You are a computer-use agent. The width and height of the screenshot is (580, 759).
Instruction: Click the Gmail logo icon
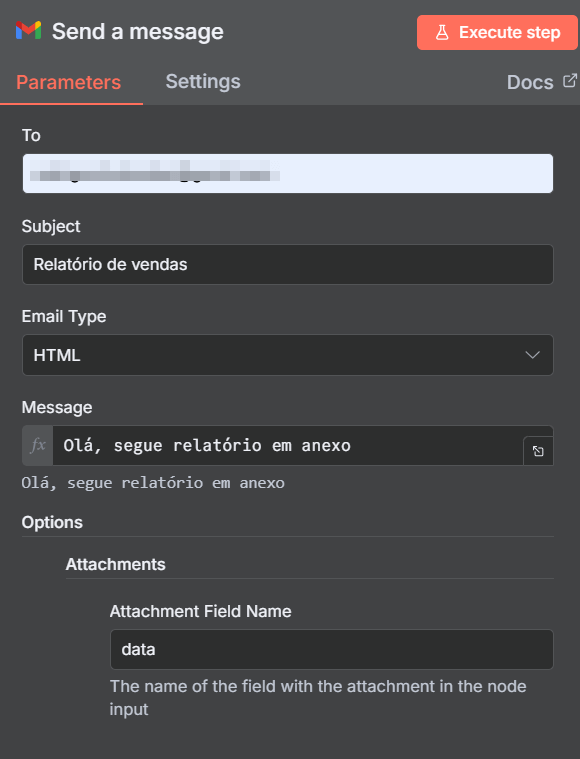click(28, 31)
